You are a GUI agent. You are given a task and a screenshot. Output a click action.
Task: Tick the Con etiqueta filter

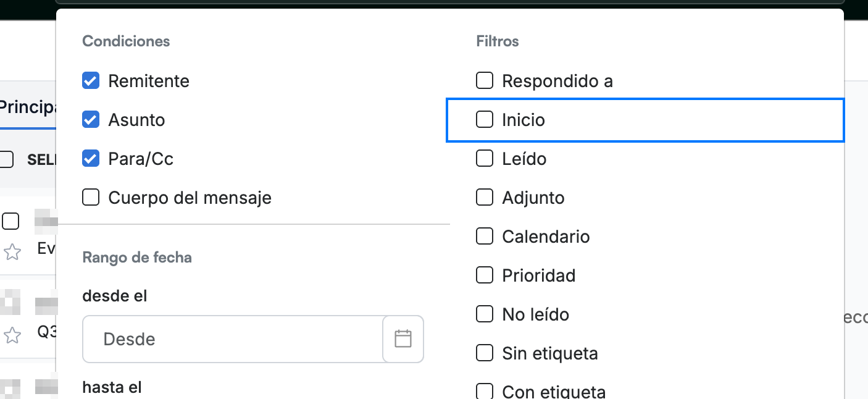click(485, 392)
